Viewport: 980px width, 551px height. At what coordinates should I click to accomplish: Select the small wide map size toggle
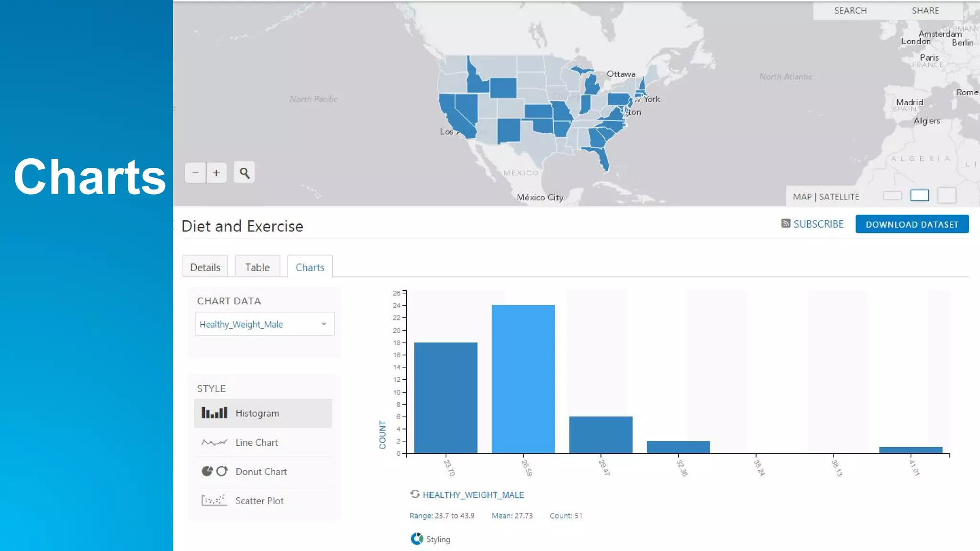[x=892, y=196]
